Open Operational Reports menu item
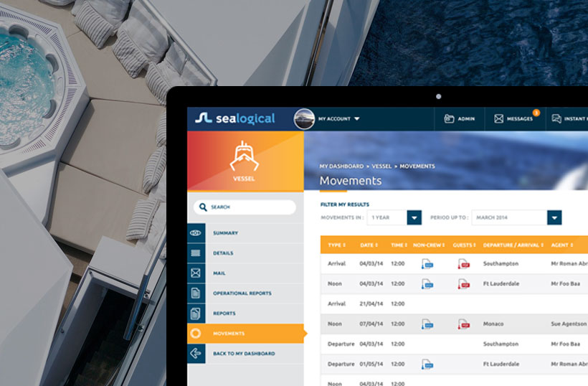 point(242,293)
